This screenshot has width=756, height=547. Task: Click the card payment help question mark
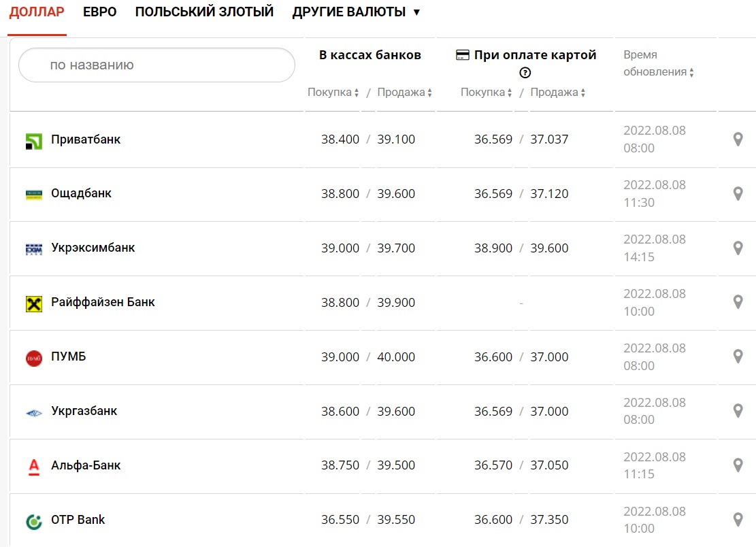pos(525,73)
